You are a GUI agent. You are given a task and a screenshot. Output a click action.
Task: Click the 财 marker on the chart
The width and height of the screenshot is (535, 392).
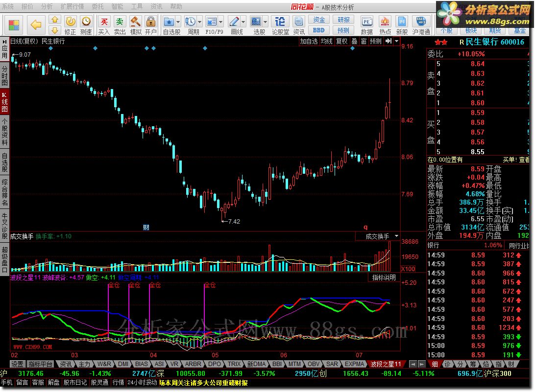click(x=146, y=228)
